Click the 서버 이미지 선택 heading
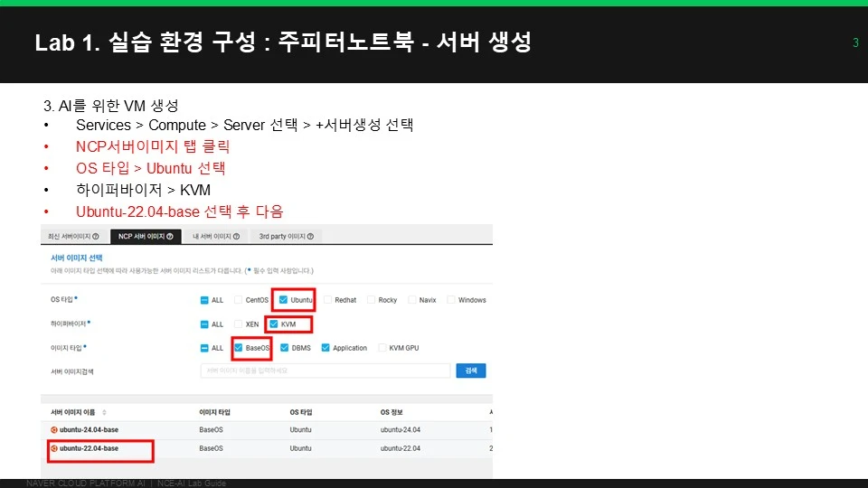868x488 pixels. tap(76, 258)
